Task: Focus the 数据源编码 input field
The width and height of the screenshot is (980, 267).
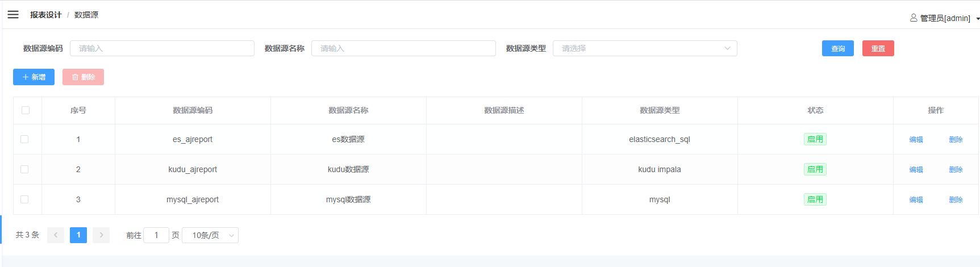Action: pyautogui.click(x=162, y=48)
